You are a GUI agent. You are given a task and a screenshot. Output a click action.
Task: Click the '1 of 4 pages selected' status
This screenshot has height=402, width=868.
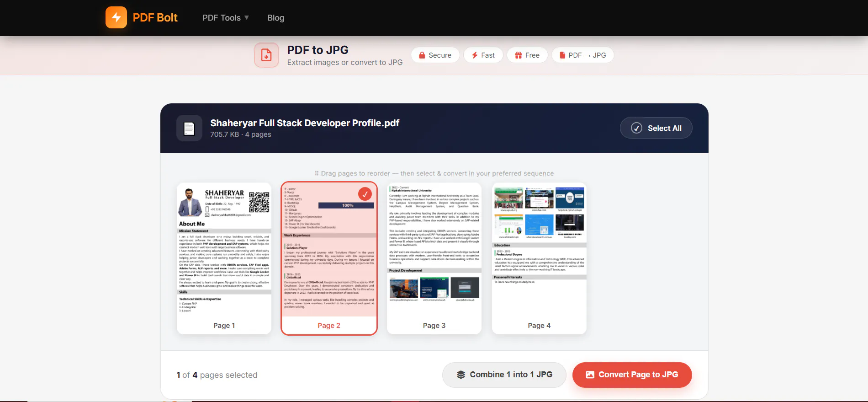(217, 375)
